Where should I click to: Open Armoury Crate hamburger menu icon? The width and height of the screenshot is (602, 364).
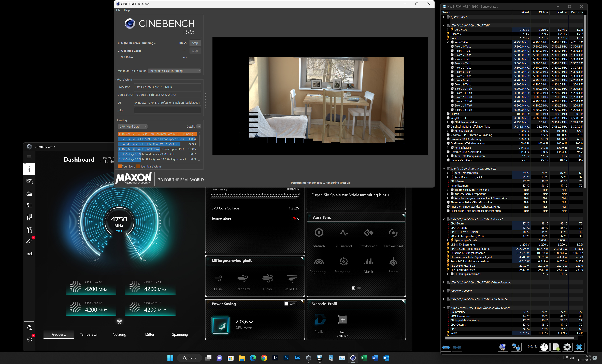click(29, 157)
